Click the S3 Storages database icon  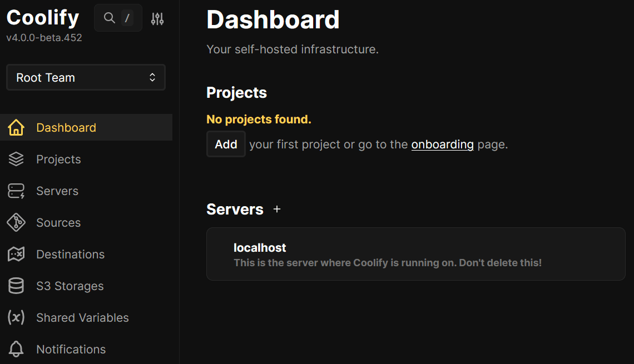[x=16, y=286]
